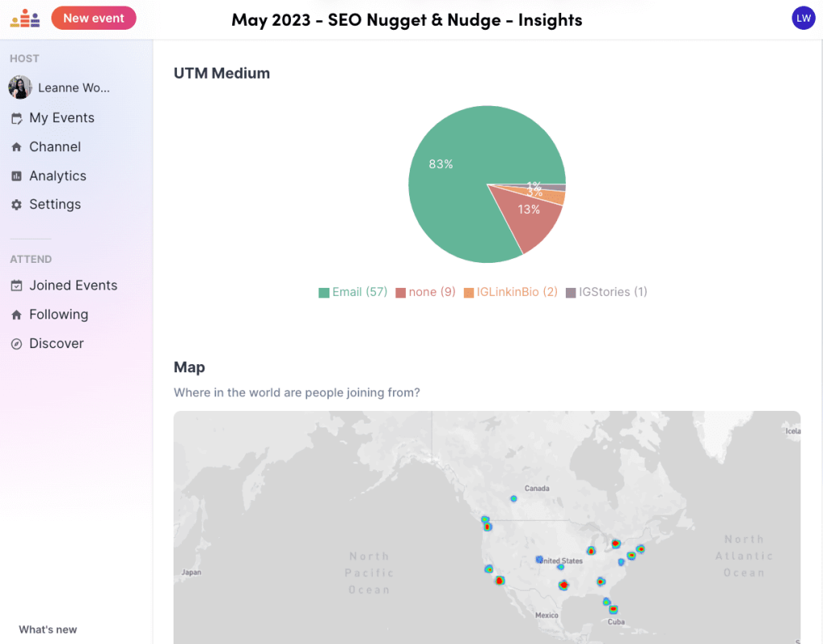Image resolution: width=823 pixels, height=644 pixels.
Task: Toggle none (9) legend label
Action: [432, 293]
